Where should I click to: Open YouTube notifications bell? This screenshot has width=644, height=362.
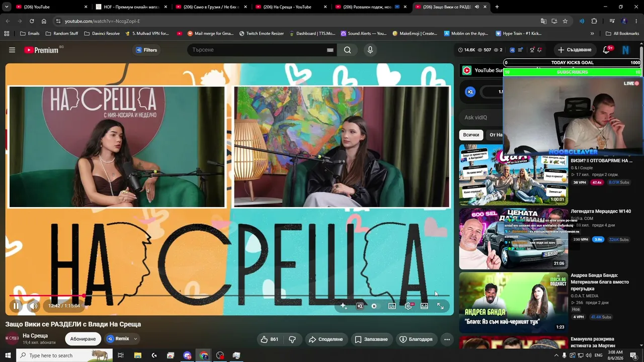point(607,50)
